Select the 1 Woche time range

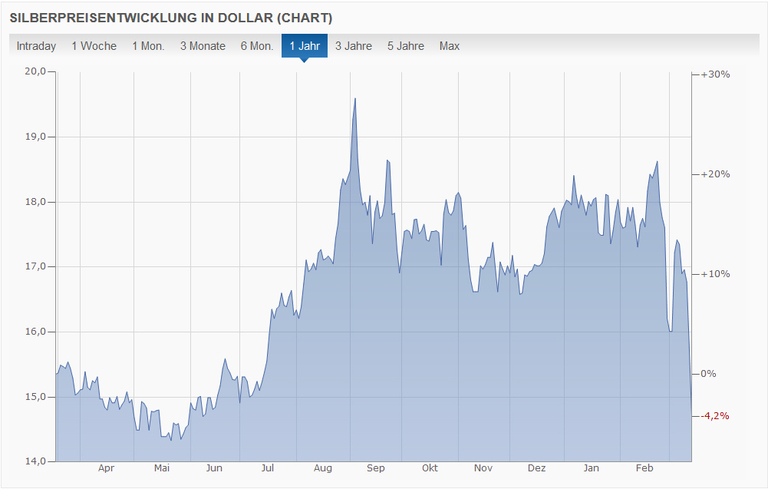(94, 46)
